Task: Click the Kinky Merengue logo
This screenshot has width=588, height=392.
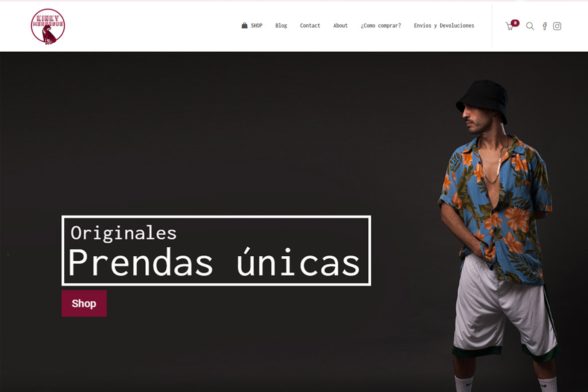Action: point(48,26)
